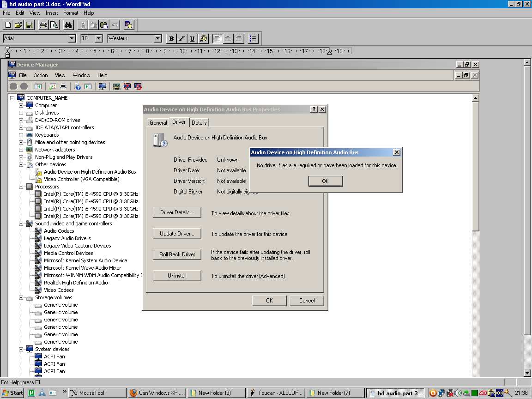Image resolution: width=532 pixels, height=399 pixels.
Task: Click the WordPad vertical scrollbar down arrow
Action: (x=527, y=373)
